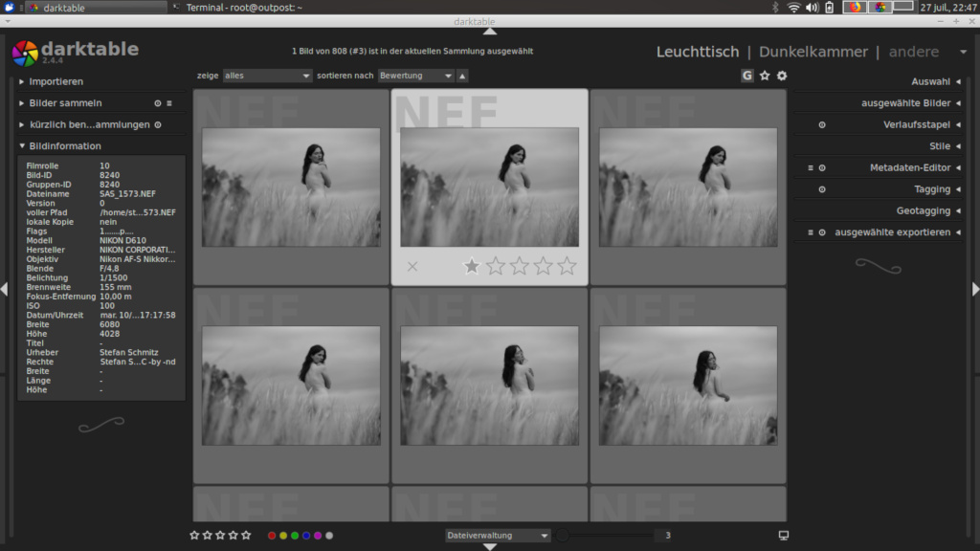Apply purple color label
Screen dimensions: 980x551
[x=318, y=536]
